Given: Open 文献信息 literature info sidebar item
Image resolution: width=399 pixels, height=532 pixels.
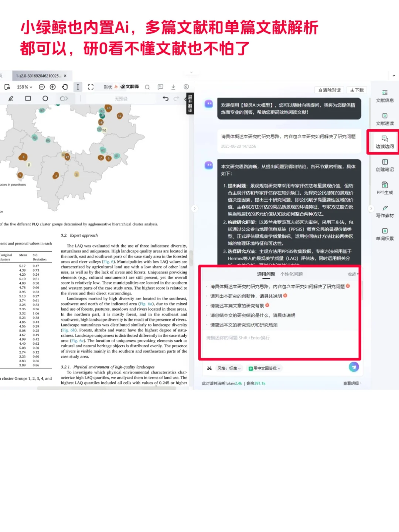Looking at the screenshot, I should click(x=385, y=96).
